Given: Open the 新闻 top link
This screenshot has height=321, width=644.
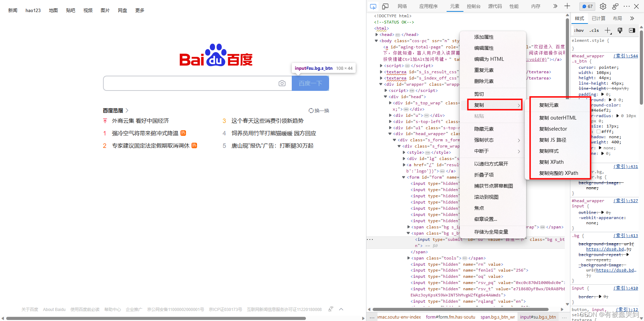Looking at the screenshot, I should point(13,10).
